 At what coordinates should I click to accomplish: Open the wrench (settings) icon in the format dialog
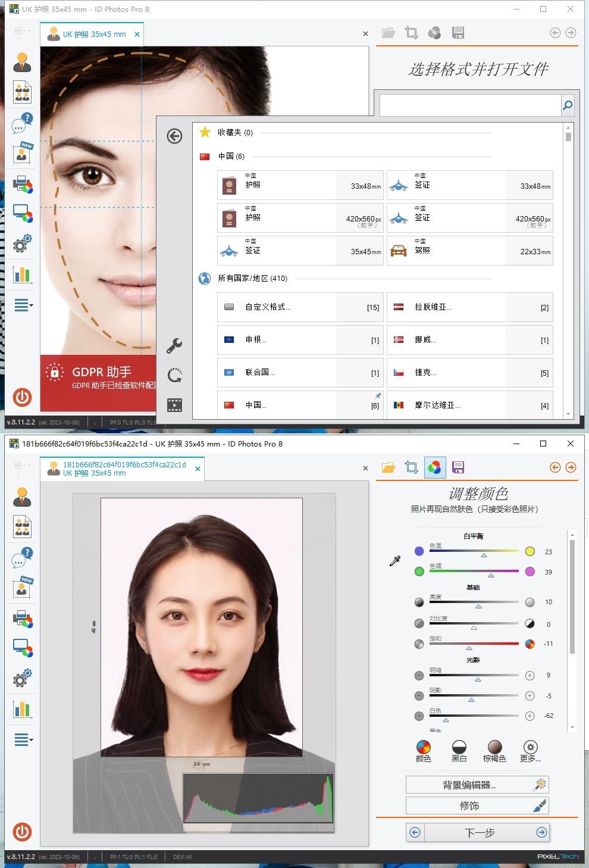(174, 345)
